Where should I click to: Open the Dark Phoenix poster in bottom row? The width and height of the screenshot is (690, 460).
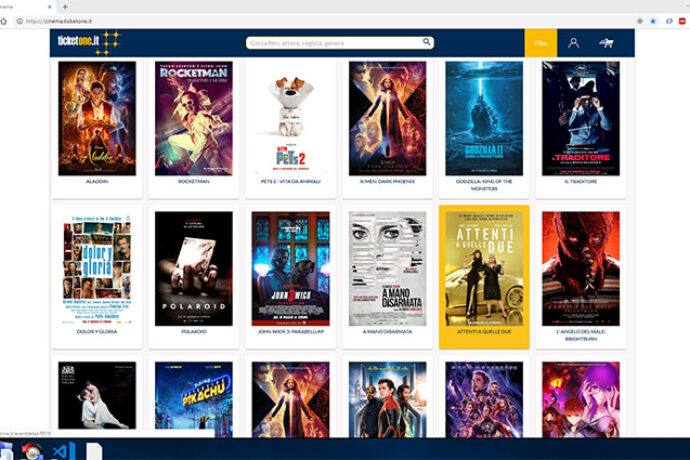[290, 399]
